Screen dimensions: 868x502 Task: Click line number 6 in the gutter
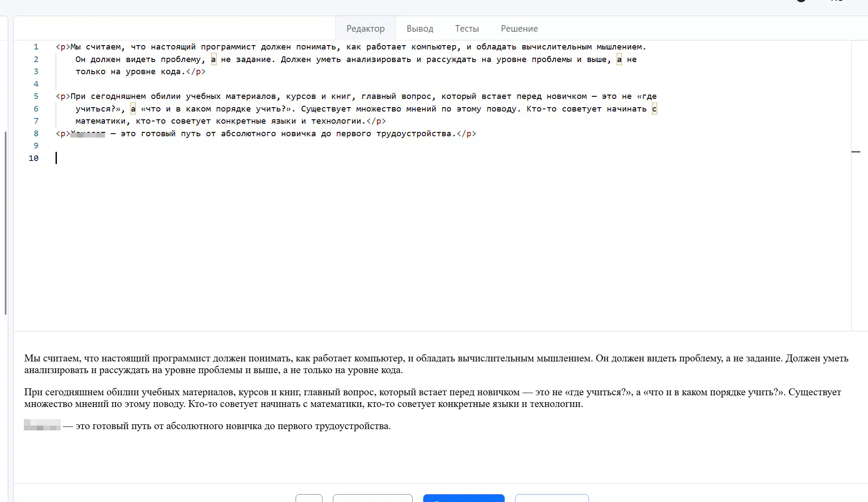click(x=36, y=109)
